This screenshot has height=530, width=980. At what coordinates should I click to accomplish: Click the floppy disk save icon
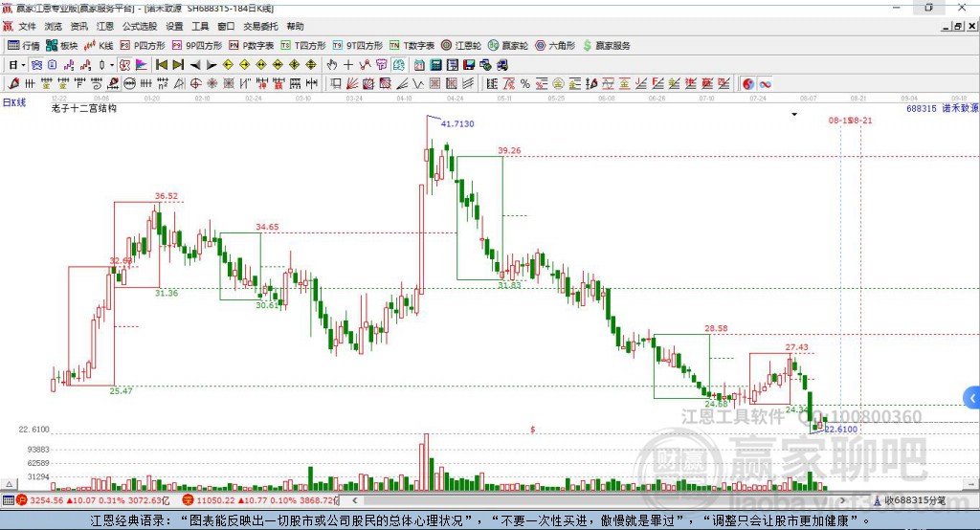[x=469, y=65]
